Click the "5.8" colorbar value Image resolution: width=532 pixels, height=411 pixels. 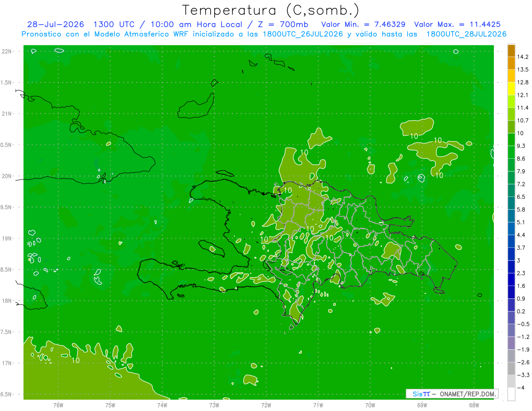click(521, 209)
